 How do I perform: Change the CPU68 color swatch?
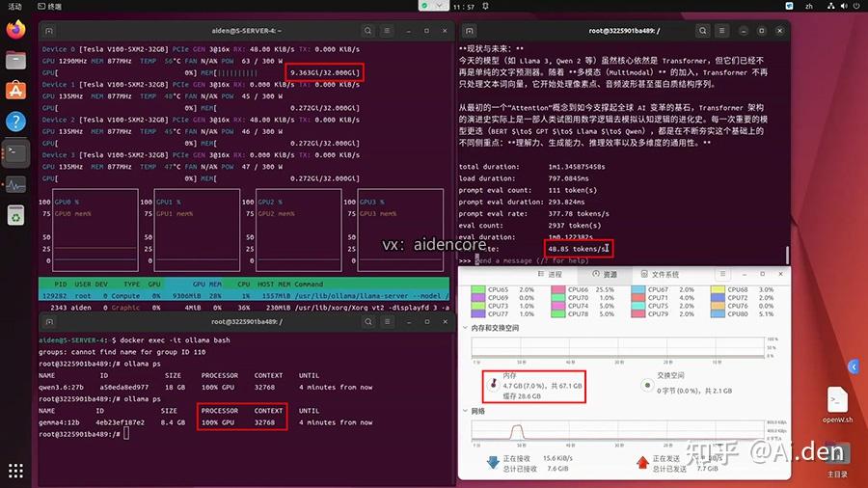pyautogui.click(x=718, y=289)
